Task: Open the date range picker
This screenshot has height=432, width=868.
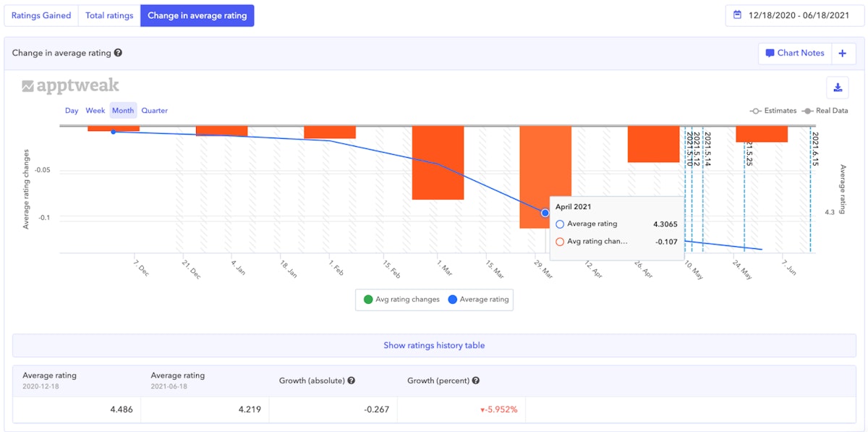Action: (792, 15)
